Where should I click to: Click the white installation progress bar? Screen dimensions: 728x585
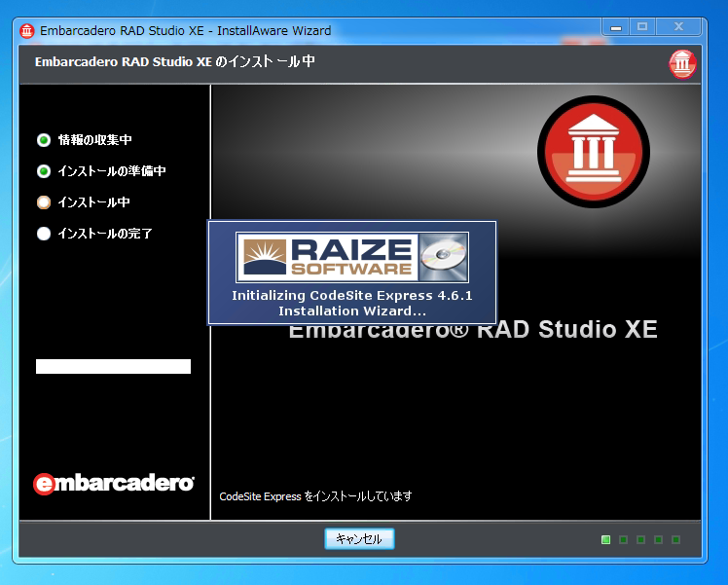[x=113, y=366]
